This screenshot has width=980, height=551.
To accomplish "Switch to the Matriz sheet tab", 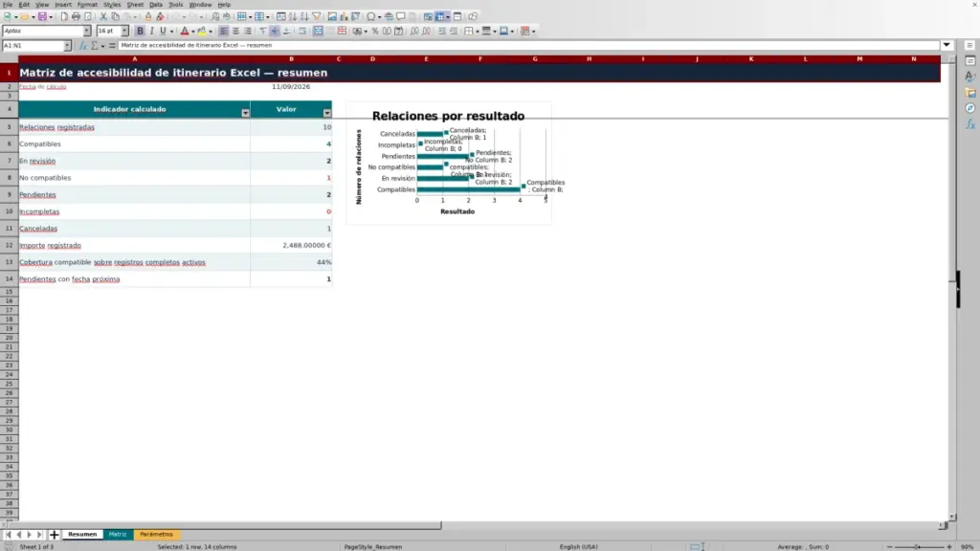I will [118, 535].
